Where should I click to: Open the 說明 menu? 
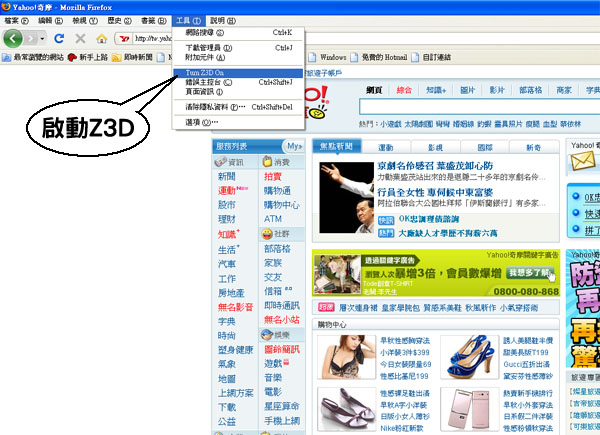(x=223, y=21)
